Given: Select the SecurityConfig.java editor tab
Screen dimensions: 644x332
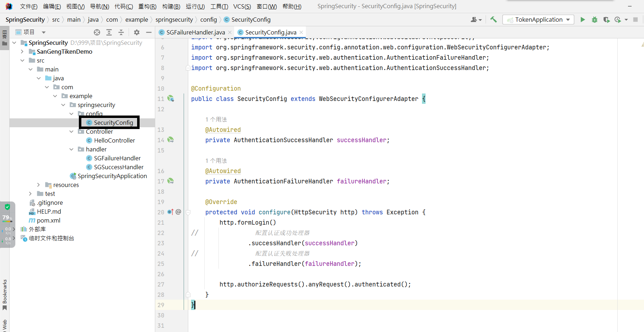Looking at the screenshot, I should pyautogui.click(x=271, y=32).
